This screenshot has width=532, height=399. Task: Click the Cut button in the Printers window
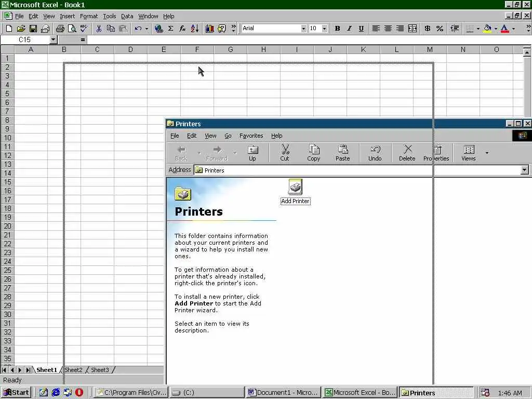pos(285,153)
